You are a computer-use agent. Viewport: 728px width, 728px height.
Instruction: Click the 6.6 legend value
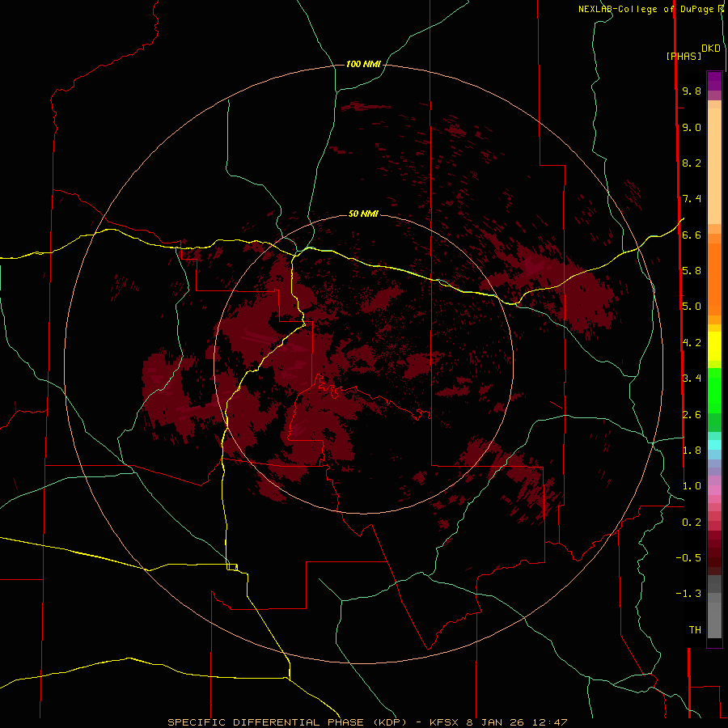[692, 235]
